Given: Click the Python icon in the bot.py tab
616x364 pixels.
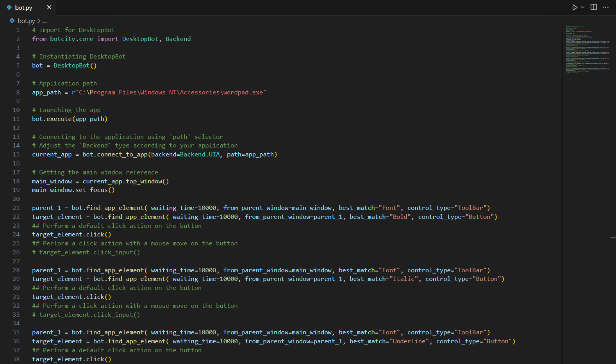Looking at the screenshot, I should pos(9,7).
